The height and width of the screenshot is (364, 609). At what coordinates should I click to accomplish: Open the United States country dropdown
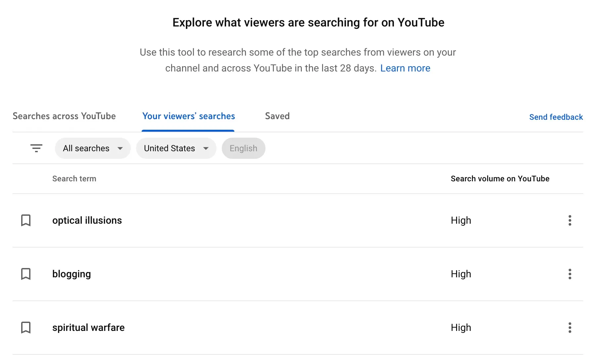176,148
